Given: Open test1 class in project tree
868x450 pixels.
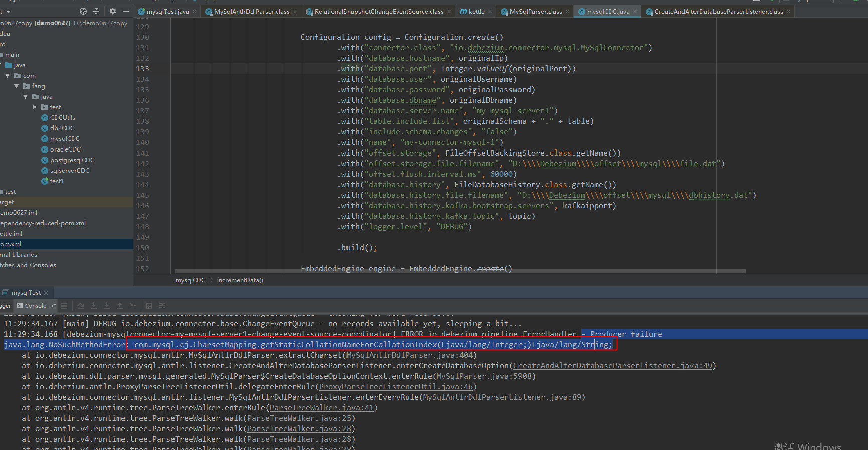Looking at the screenshot, I should pos(53,181).
